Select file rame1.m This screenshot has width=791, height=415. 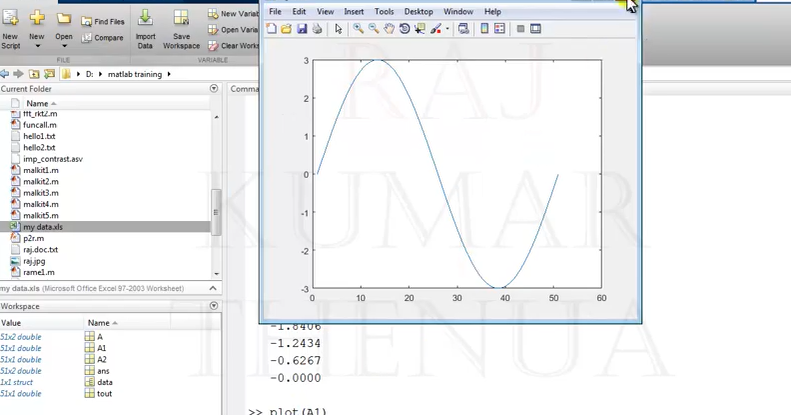coord(38,272)
